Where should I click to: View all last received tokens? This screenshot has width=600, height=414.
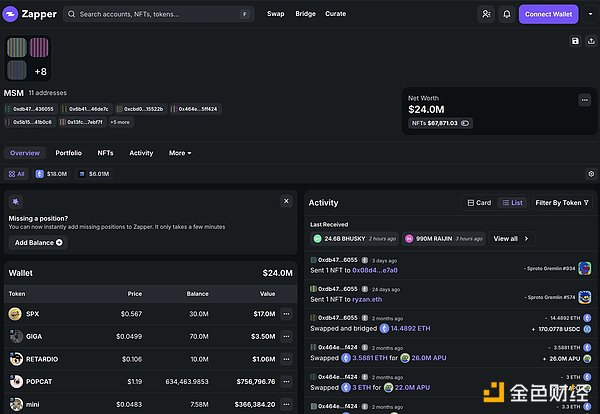[511, 239]
